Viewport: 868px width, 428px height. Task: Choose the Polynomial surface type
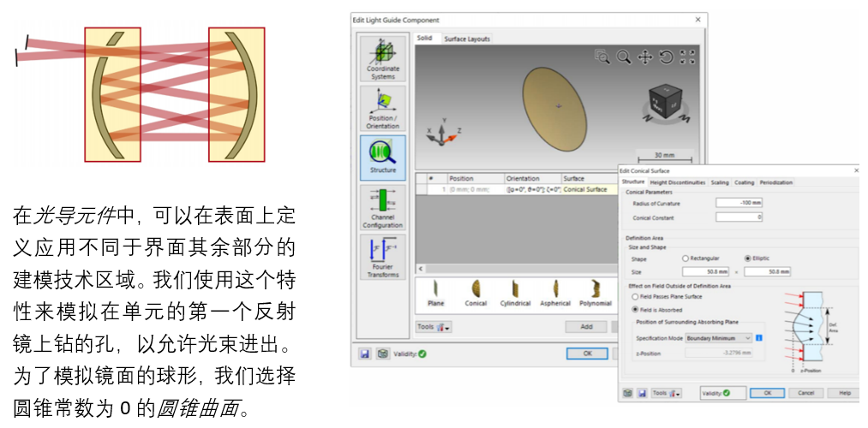pos(596,293)
